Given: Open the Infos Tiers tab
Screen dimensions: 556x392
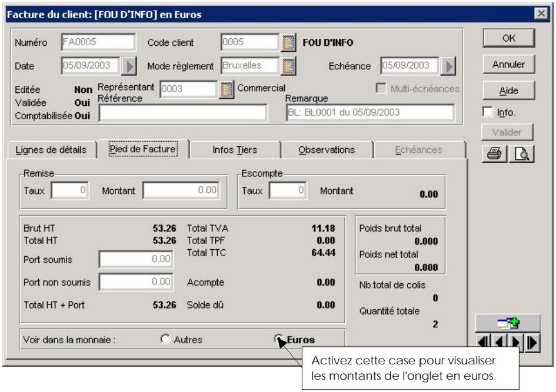Looking at the screenshot, I should (x=235, y=150).
